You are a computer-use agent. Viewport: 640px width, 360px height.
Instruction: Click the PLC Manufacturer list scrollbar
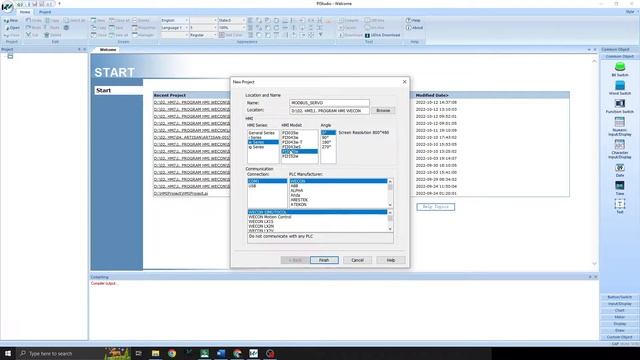[x=390, y=193]
